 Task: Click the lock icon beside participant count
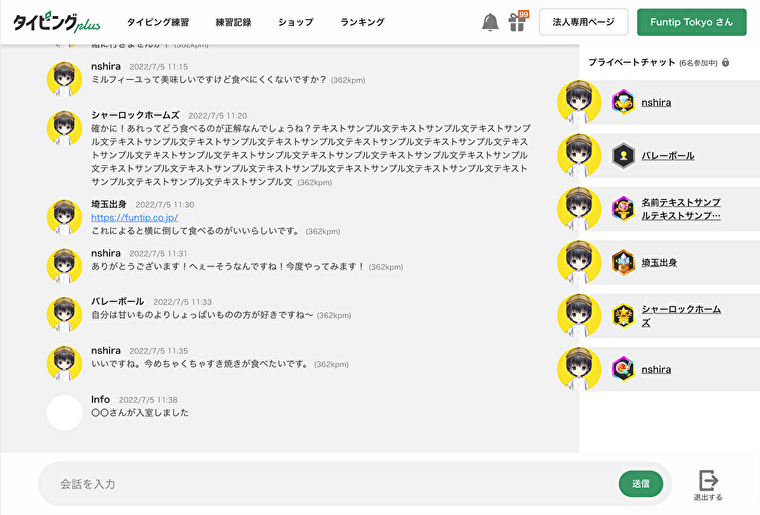tap(725, 62)
